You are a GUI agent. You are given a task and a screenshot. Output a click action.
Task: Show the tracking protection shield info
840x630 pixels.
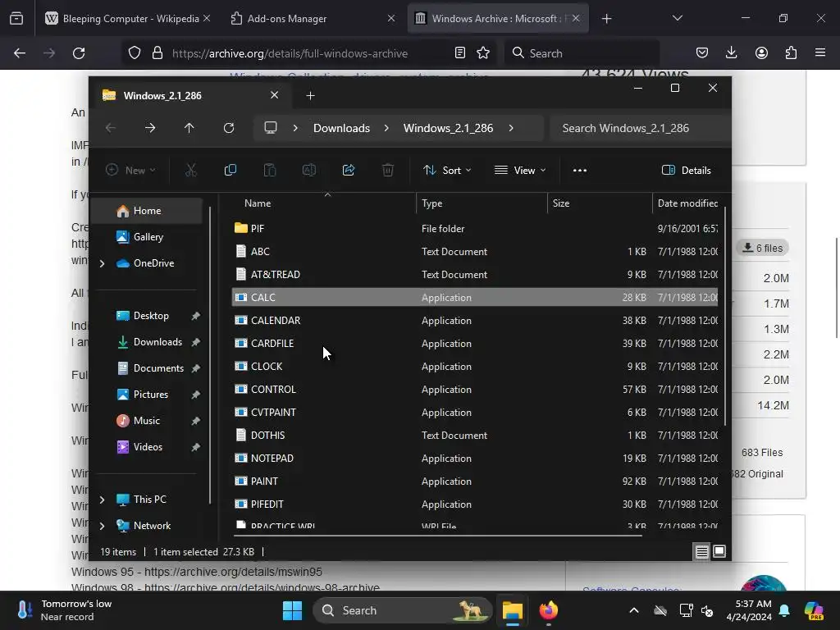coord(135,53)
